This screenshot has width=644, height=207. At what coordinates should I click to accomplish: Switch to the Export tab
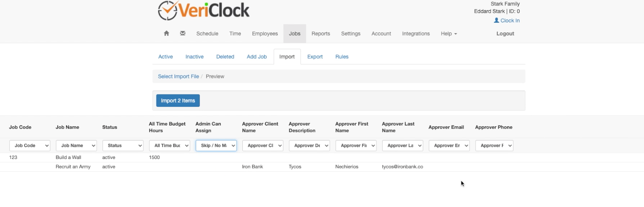tap(315, 57)
